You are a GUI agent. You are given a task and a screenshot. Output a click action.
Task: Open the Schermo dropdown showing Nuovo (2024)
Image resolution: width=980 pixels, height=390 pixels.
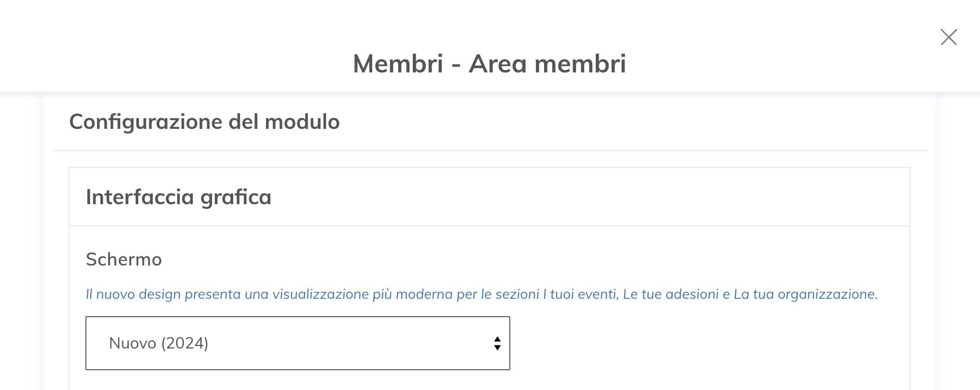point(297,343)
